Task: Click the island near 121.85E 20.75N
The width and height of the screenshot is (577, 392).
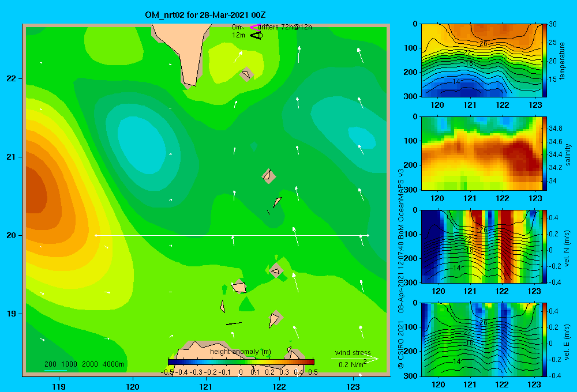Action: coord(269,176)
